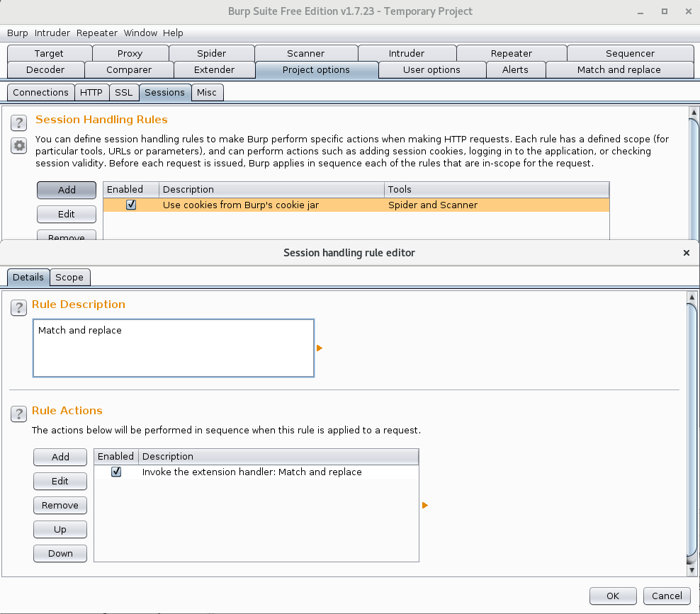Open the Repeater menu
The height and width of the screenshot is (614, 700).
97,33
